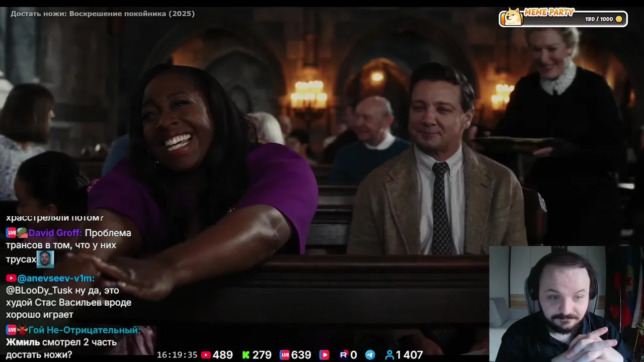Click the YouTube viewer count 489
Image resolution: width=644 pixels, height=362 pixels.
[223, 355]
